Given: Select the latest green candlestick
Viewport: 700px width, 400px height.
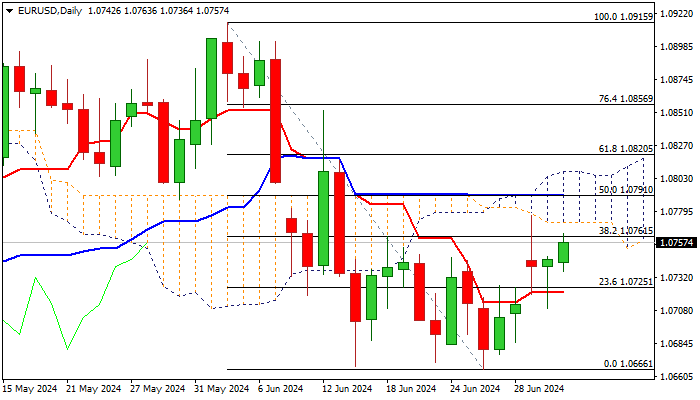Looking at the screenshot, I should (x=563, y=253).
